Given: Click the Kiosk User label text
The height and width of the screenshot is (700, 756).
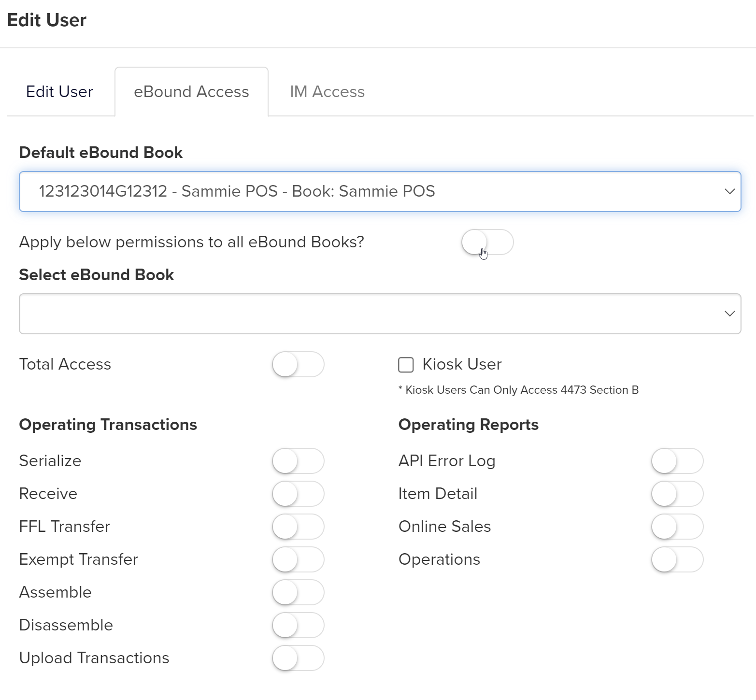Looking at the screenshot, I should (462, 364).
